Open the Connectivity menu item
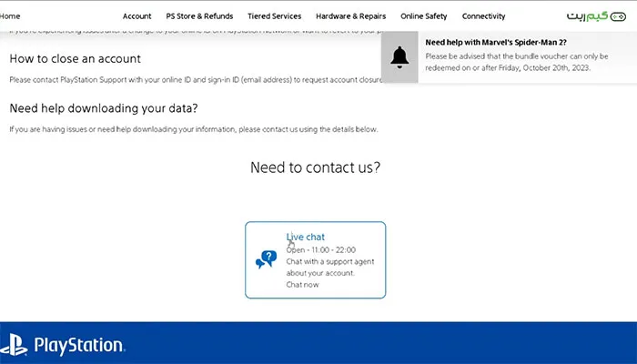637x364 pixels. [x=483, y=16]
